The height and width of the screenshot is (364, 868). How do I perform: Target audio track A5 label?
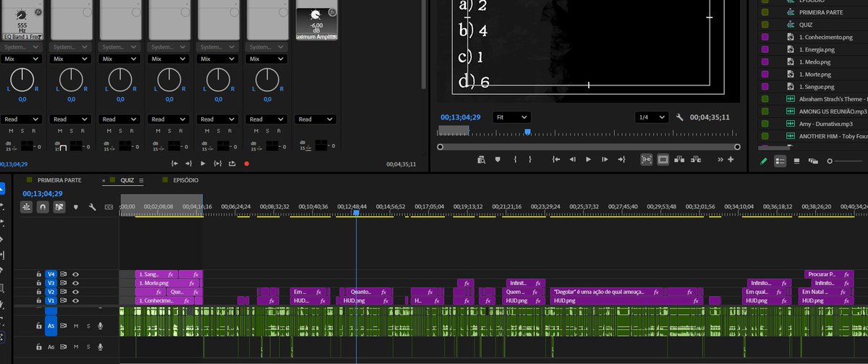click(51, 326)
